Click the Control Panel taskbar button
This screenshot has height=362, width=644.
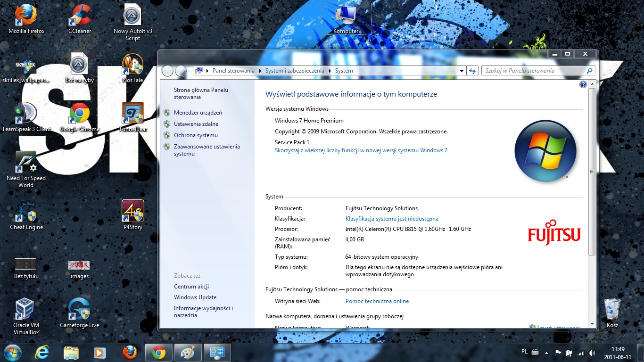pos(217,353)
